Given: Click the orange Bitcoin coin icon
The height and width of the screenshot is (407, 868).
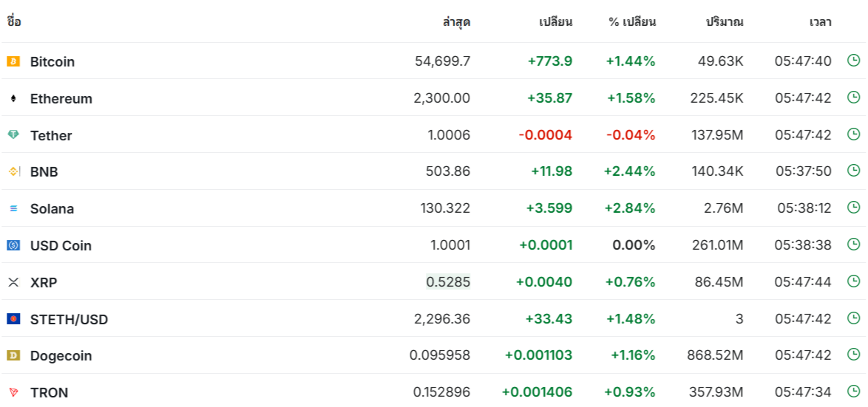Looking at the screenshot, I should point(13,61).
